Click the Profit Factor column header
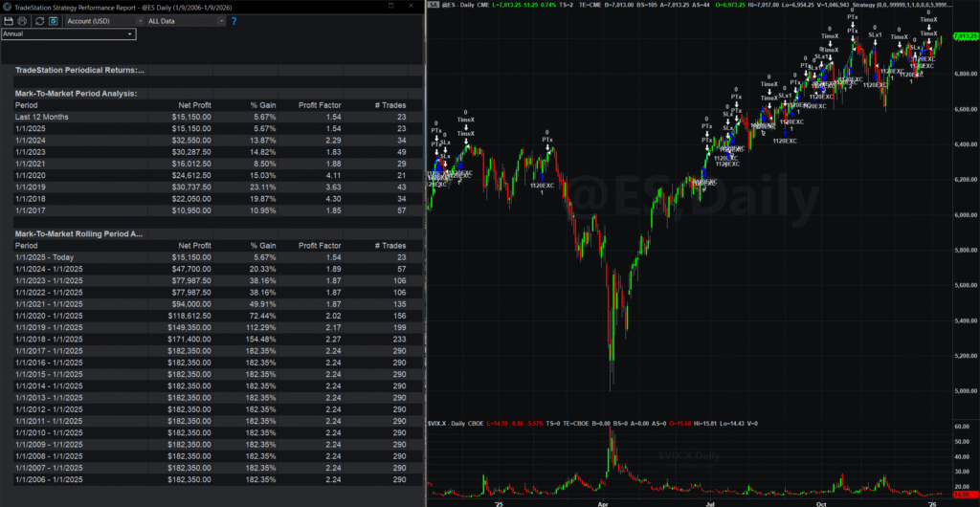 click(x=321, y=104)
